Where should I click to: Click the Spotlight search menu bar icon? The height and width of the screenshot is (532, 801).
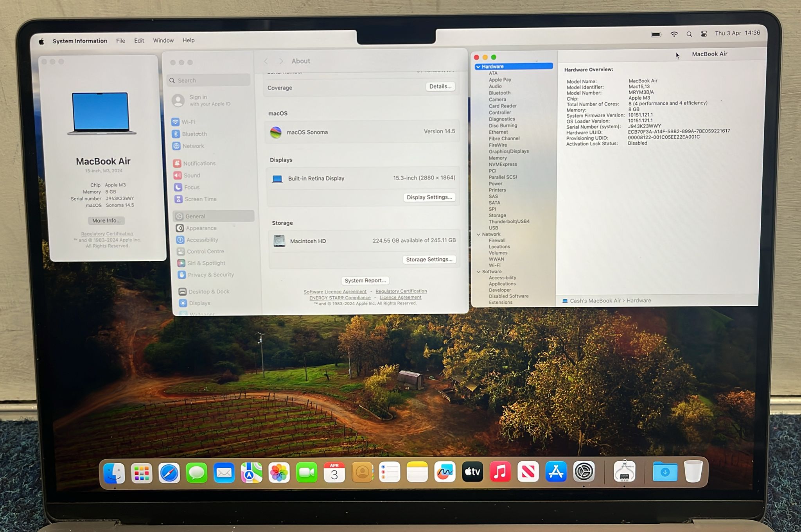point(689,34)
